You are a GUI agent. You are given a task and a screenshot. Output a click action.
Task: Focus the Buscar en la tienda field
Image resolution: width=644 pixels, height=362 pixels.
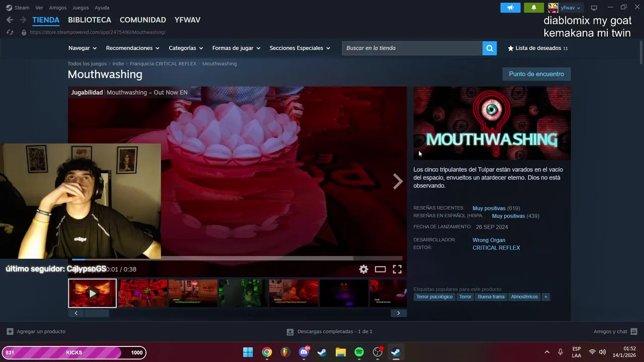412,48
